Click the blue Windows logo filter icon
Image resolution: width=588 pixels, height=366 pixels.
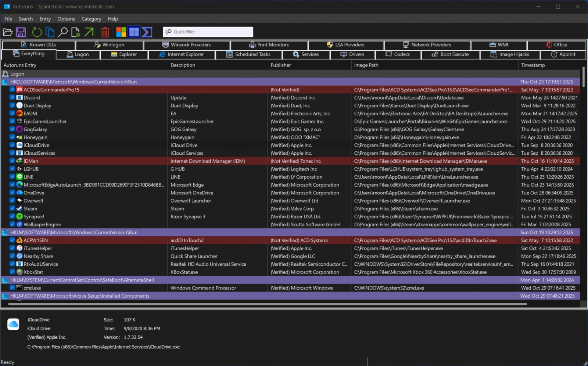(x=134, y=32)
